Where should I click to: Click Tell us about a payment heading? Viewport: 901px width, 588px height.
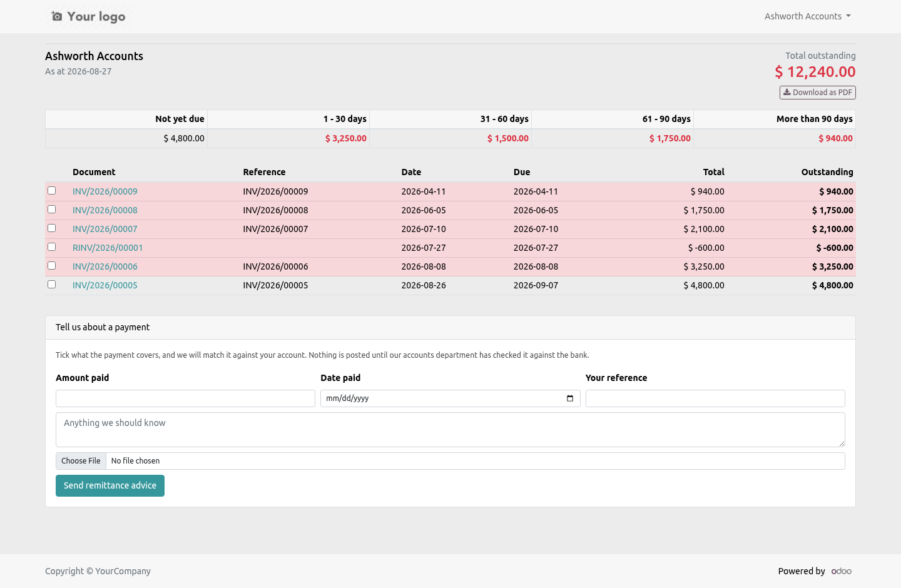[103, 327]
